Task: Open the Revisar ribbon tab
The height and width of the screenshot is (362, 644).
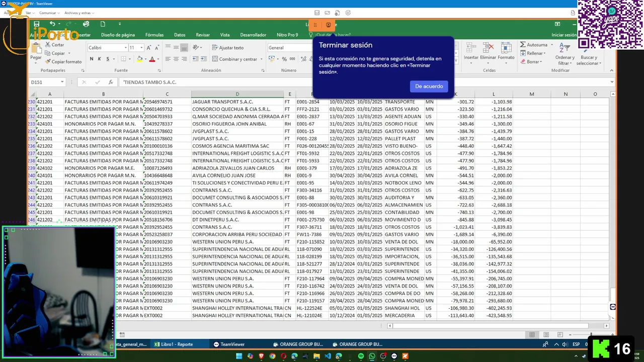Action: point(203,35)
